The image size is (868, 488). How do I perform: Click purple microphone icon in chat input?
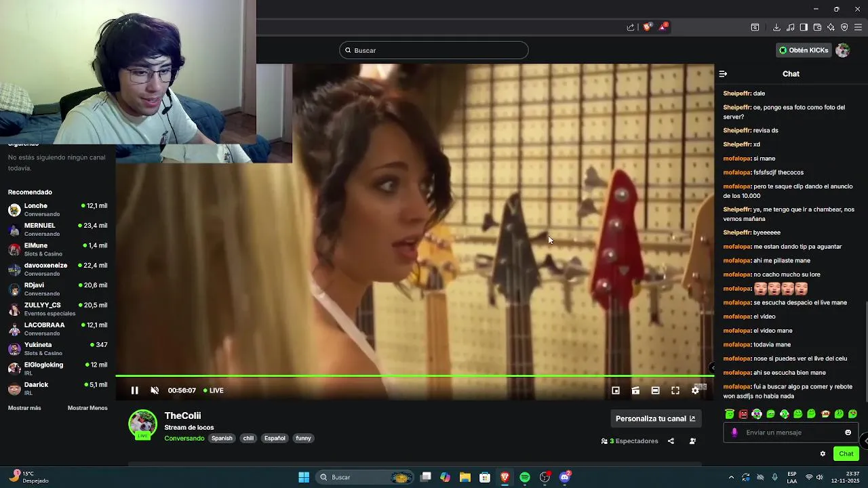[734, 432]
